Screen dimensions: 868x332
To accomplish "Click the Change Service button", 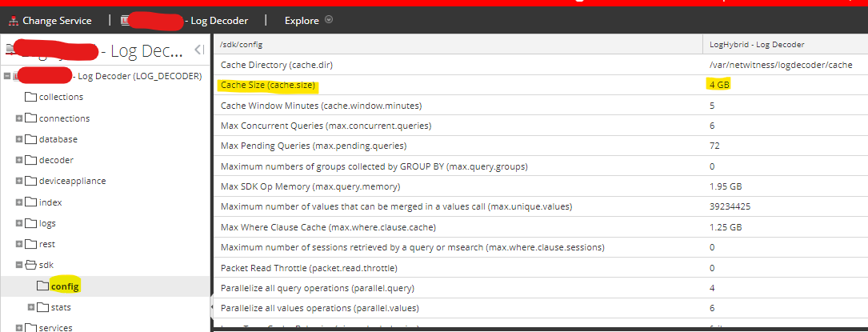I will point(56,21).
